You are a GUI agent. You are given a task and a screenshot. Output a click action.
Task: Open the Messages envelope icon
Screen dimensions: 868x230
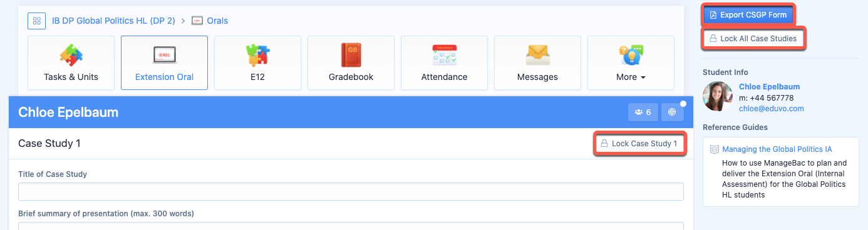pyautogui.click(x=537, y=56)
